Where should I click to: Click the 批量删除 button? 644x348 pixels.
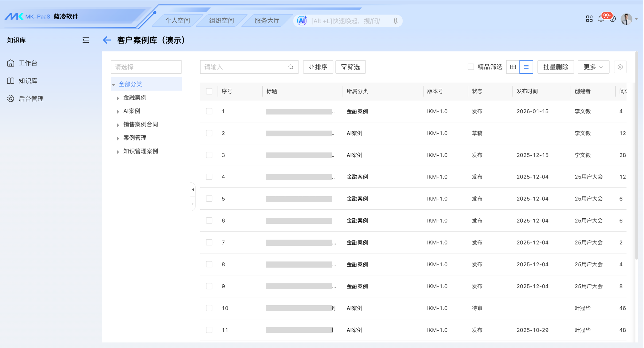pyautogui.click(x=555, y=67)
